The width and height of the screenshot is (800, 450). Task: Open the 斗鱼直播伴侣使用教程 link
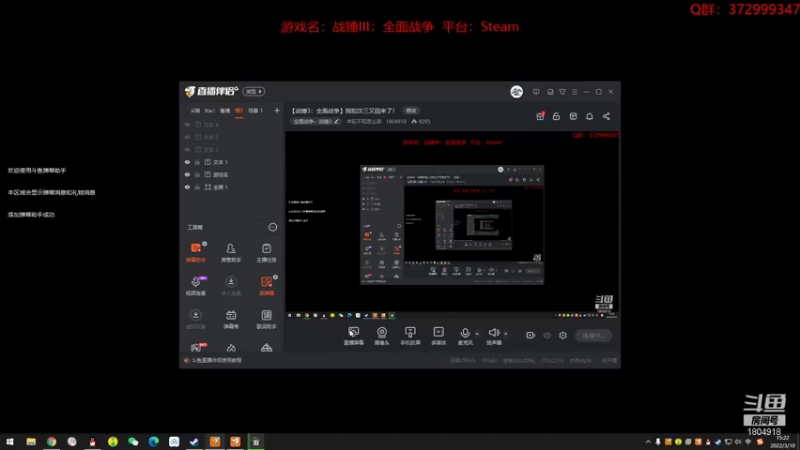pyautogui.click(x=217, y=360)
